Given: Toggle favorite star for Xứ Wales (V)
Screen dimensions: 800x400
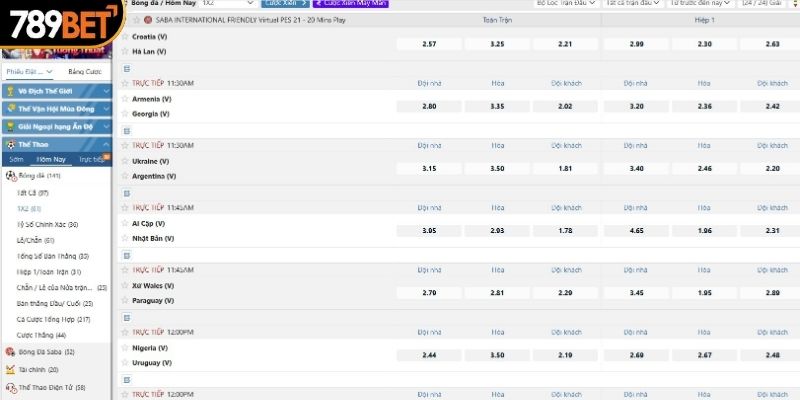Looking at the screenshot, I should pos(126,285).
